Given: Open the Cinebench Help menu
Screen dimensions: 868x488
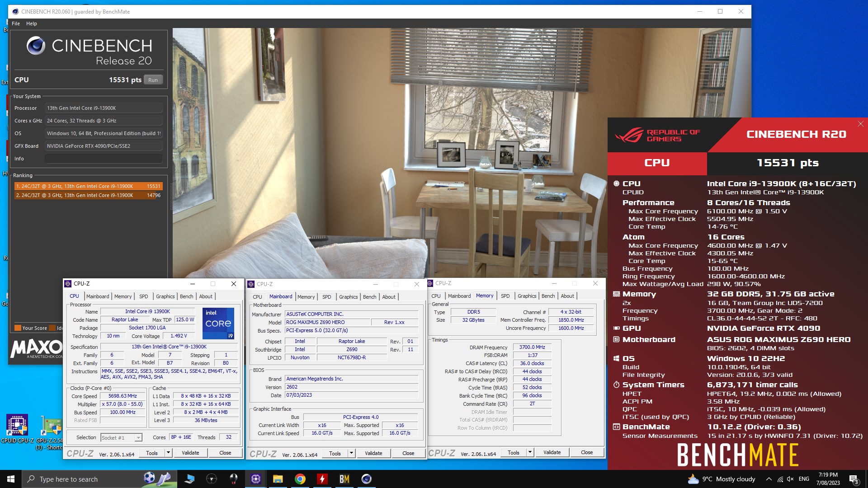Looking at the screenshot, I should pos(32,23).
